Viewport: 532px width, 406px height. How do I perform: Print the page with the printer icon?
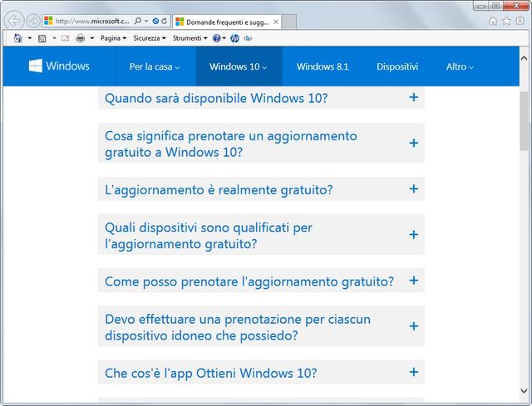[x=81, y=38]
